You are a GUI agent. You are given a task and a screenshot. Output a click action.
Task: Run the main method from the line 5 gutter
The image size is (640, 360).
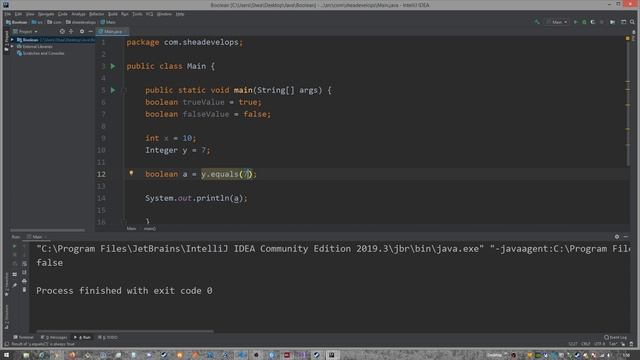click(113, 90)
